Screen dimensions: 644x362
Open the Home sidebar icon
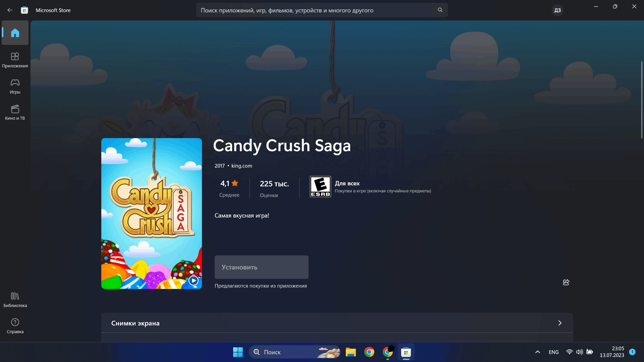(x=15, y=33)
